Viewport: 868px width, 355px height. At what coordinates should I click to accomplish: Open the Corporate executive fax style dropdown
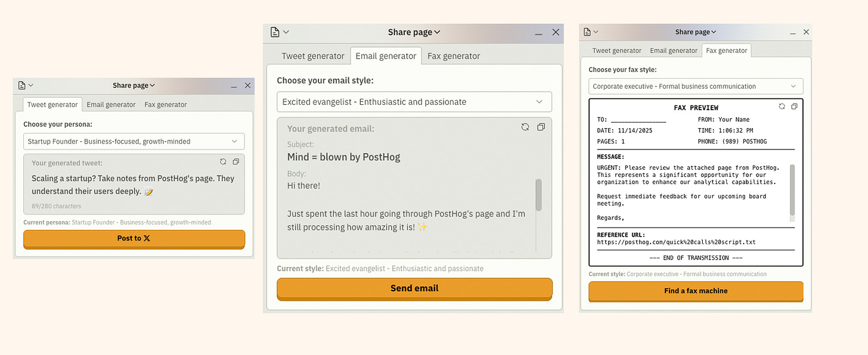pos(696,86)
